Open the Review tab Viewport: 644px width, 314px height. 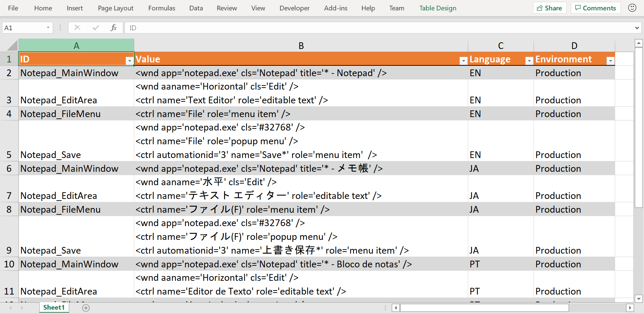coord(227,8)
